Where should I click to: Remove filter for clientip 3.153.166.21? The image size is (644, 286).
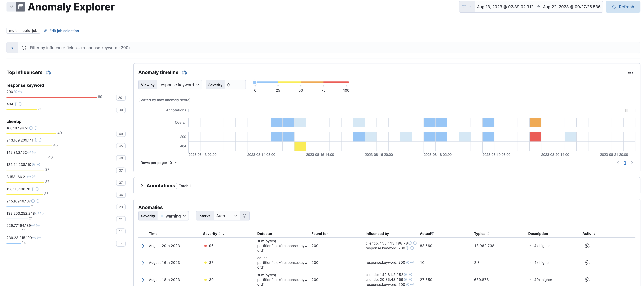tap(34, 177)
